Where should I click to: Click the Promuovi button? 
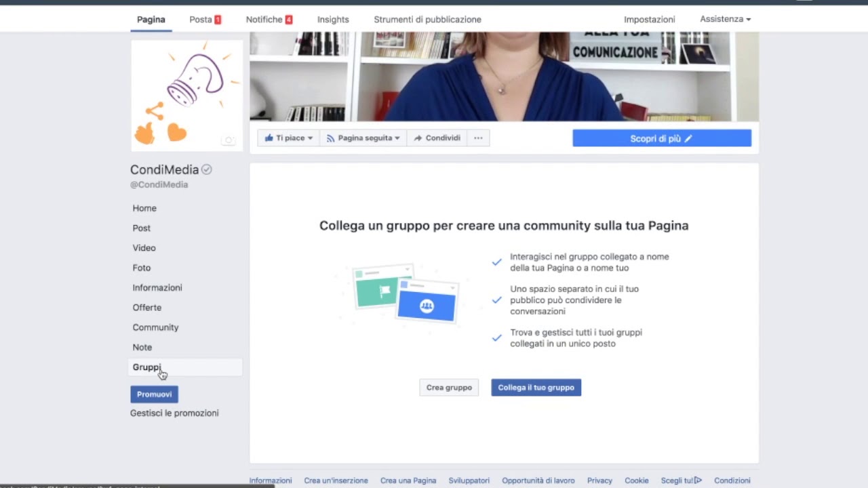(154, 394)
